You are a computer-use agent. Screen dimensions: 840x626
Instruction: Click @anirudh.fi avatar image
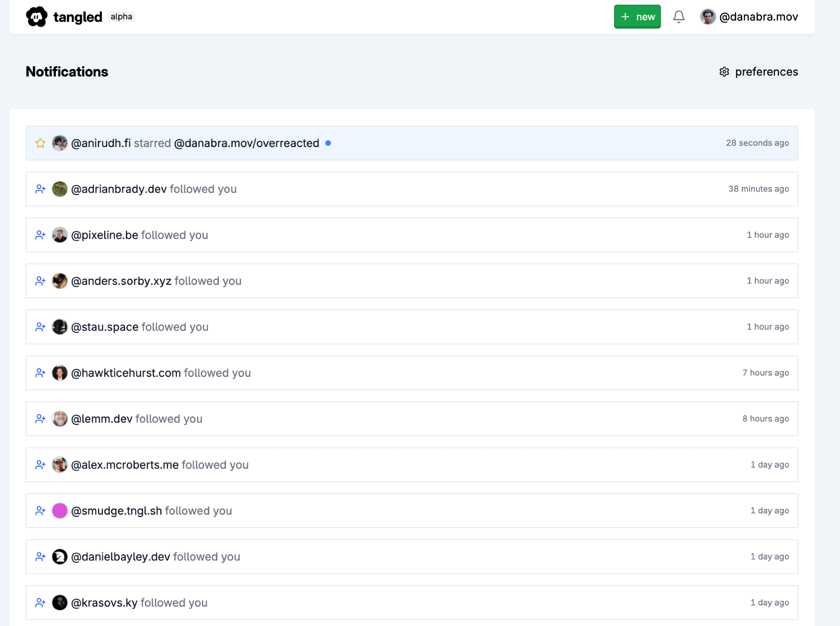coord(60,143)
